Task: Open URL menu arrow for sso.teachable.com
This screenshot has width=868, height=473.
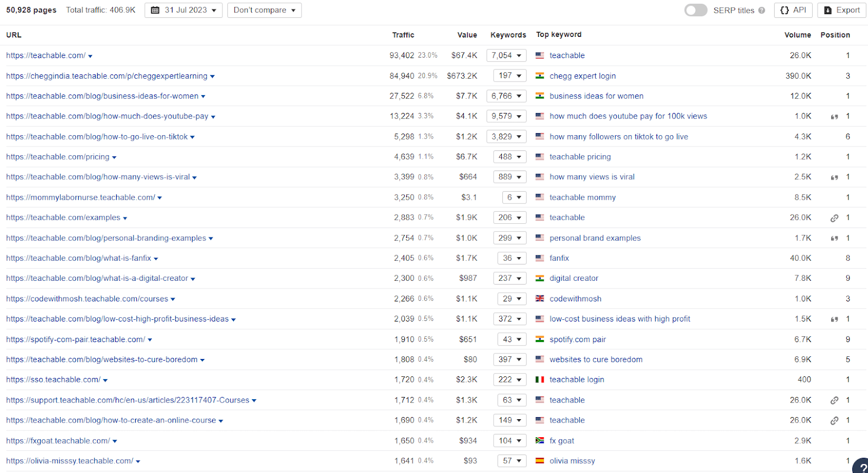Action: [x=105, y=381]
